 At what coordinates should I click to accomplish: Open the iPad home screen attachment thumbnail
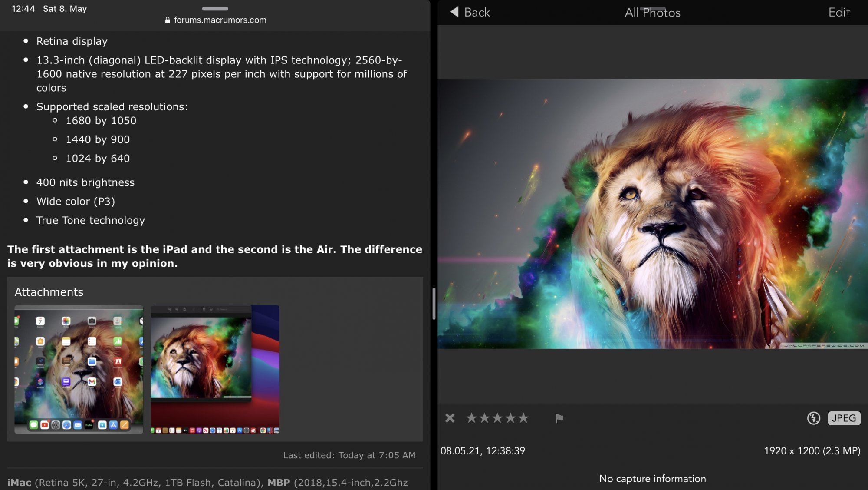click(79, 369)
